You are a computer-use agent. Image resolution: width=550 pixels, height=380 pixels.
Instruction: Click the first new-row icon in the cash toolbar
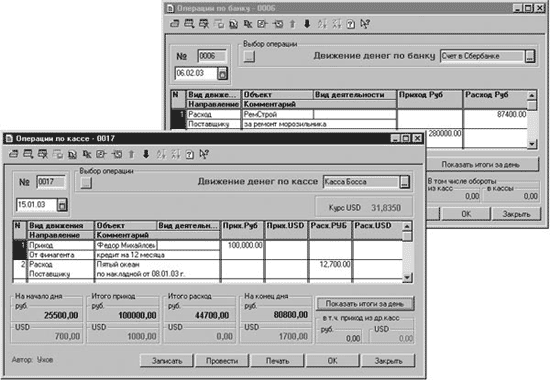tap(13, 154)
